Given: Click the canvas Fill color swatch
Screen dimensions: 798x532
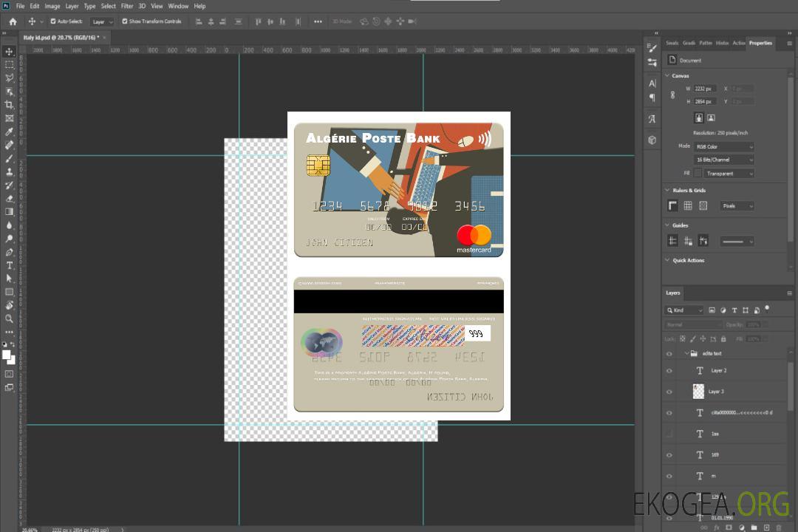Looking at the screenshot, I should (698, 174).
